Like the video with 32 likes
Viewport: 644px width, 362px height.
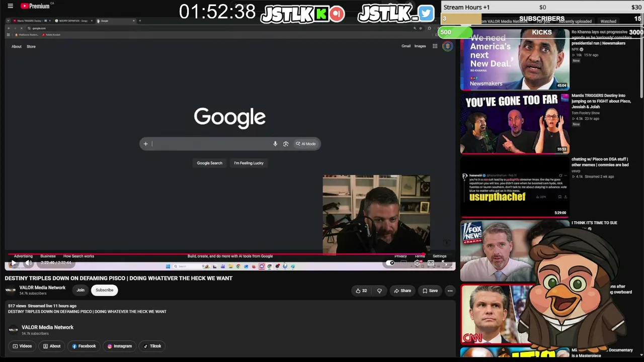361,291
